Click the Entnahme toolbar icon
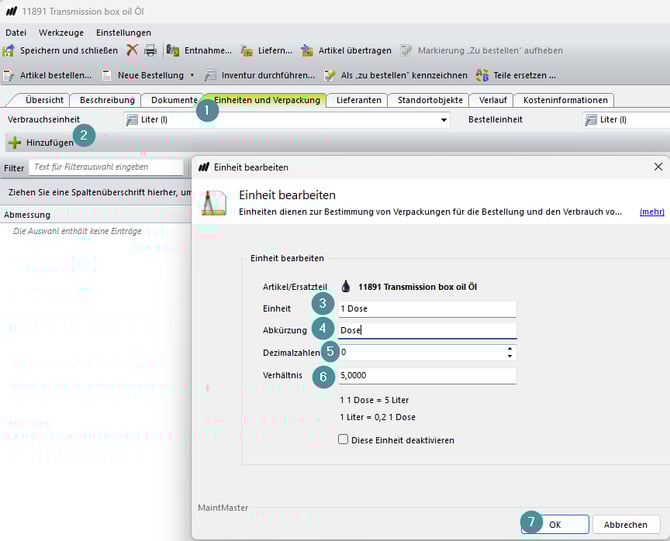 (173, 50)
